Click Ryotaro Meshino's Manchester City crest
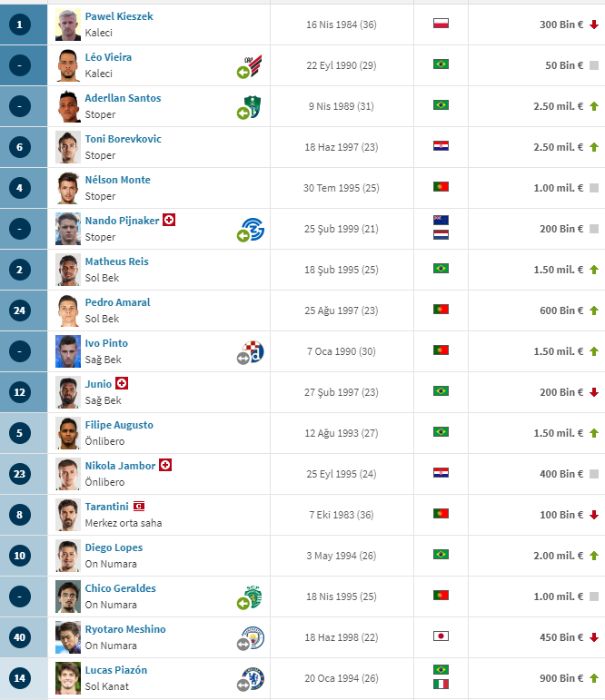This screenshot has height=700, width=605. pyautogui.click(x=253, y=637)
